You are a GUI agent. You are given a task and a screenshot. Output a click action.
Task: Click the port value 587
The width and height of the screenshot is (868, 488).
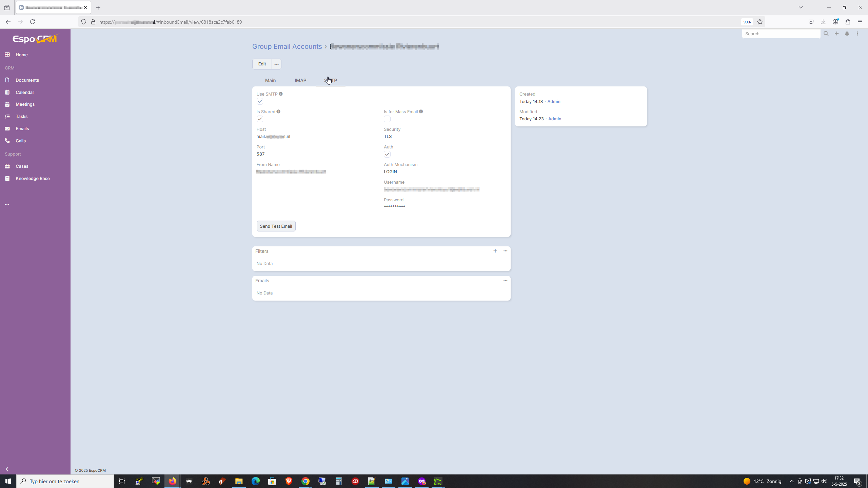[260, 154]
